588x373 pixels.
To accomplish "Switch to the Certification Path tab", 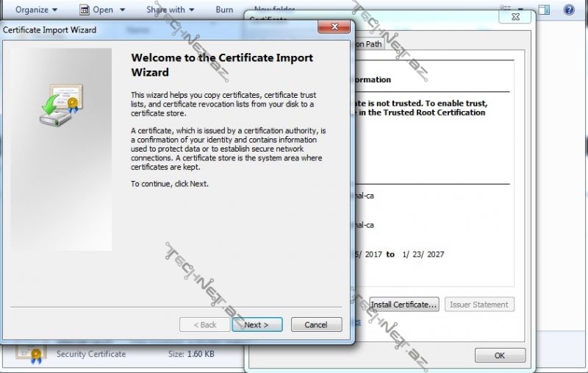I will (367, 44).
